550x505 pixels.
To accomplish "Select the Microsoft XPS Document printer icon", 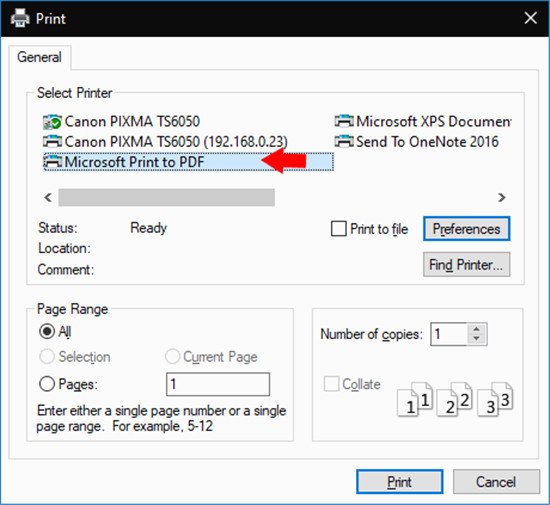I will [344, 121].
